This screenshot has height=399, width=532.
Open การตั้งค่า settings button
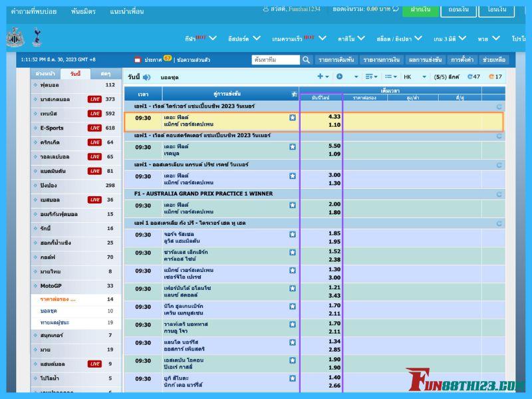point(462,60)
